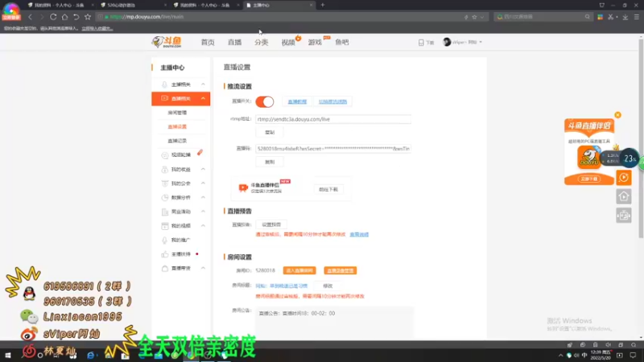Open the 视频 nav item
644x362 pixels.
click(x=288, y=43)
